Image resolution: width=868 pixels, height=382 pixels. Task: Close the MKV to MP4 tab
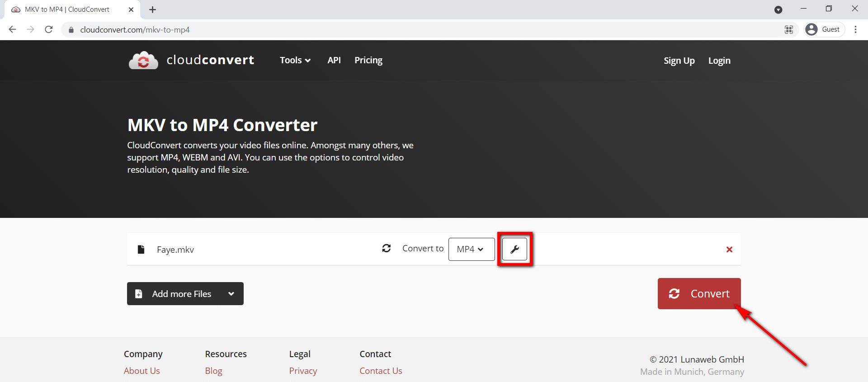click(x=131, y=9)
